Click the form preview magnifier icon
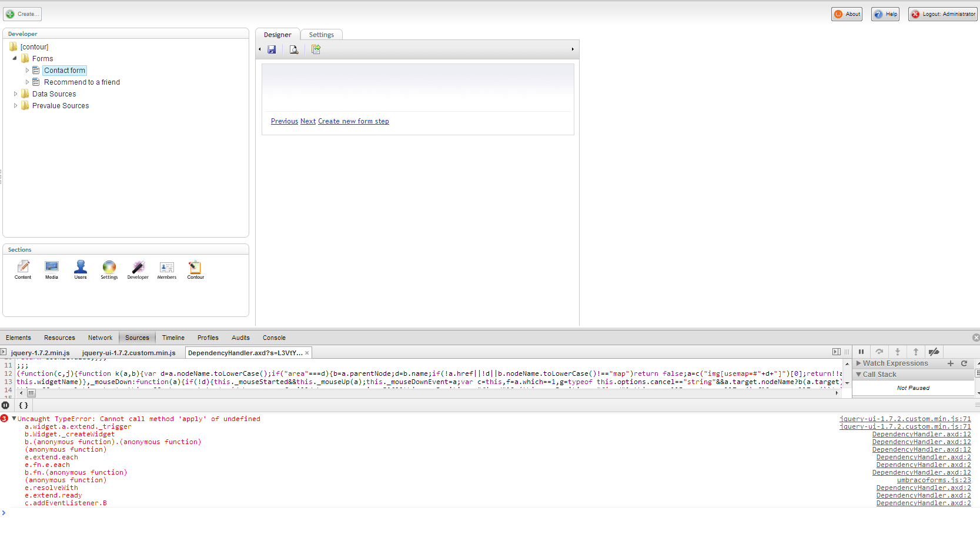 pyautogui.click(x=293, y=50)
